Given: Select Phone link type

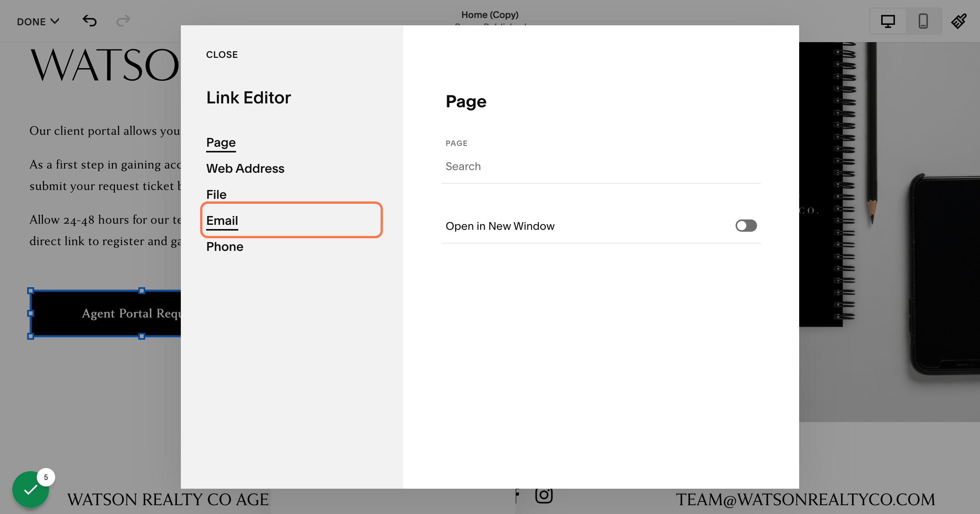Looking at the screenshot, I should (x=225, y=247).
